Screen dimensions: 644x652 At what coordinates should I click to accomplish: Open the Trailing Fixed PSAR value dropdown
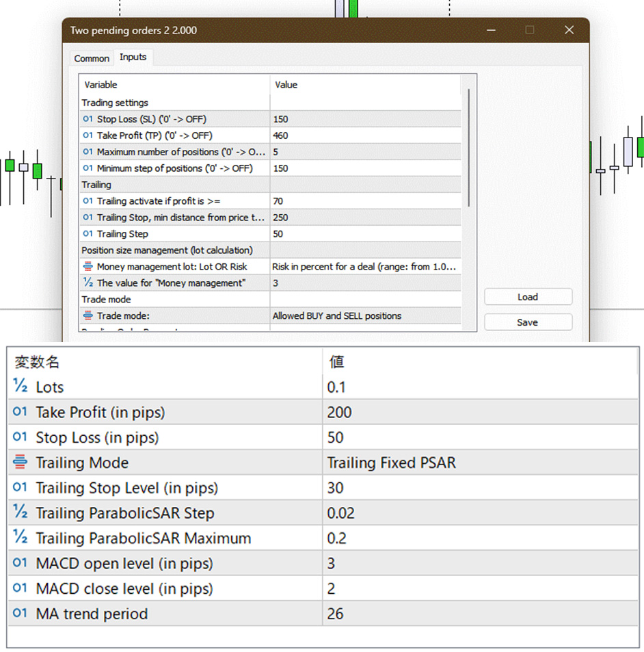coord(480,462)
